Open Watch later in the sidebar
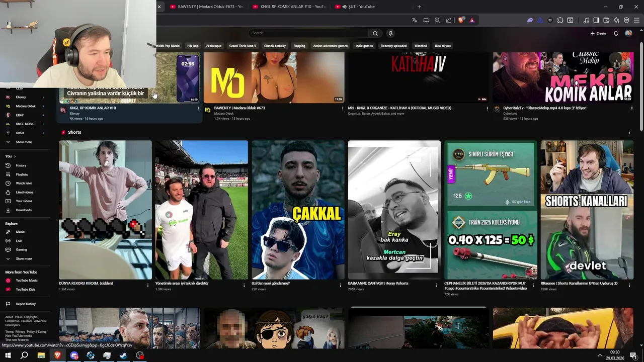 pos(25,183)
